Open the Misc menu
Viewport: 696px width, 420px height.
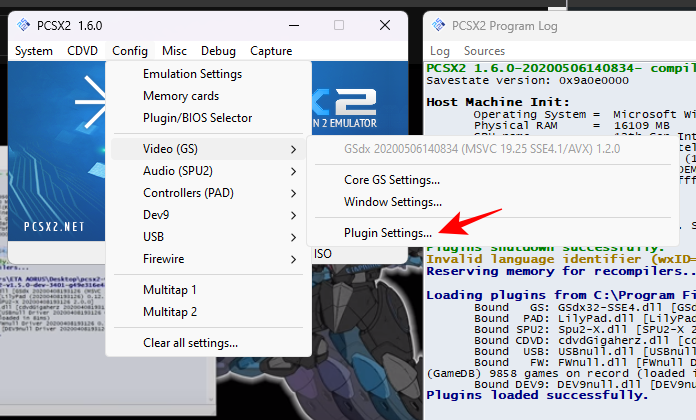[x=174, y=51]
